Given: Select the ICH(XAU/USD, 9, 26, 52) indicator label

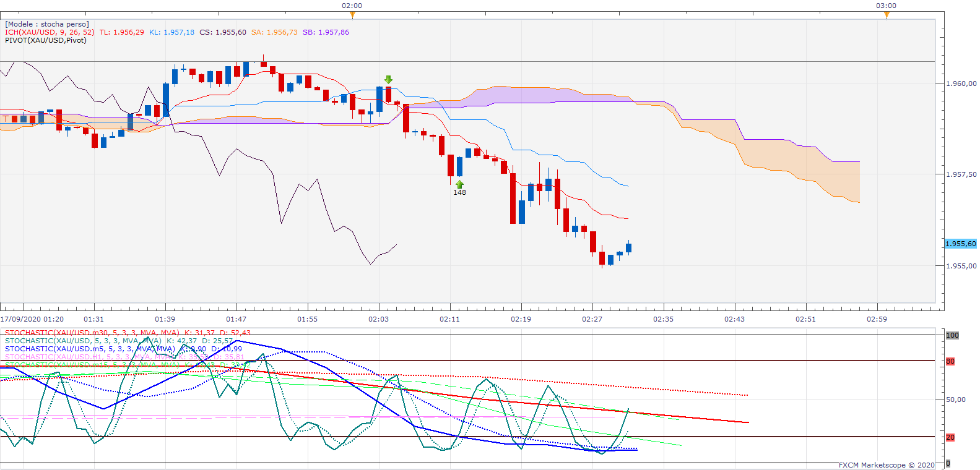Looking at the screenshot, I should (50, 32).
